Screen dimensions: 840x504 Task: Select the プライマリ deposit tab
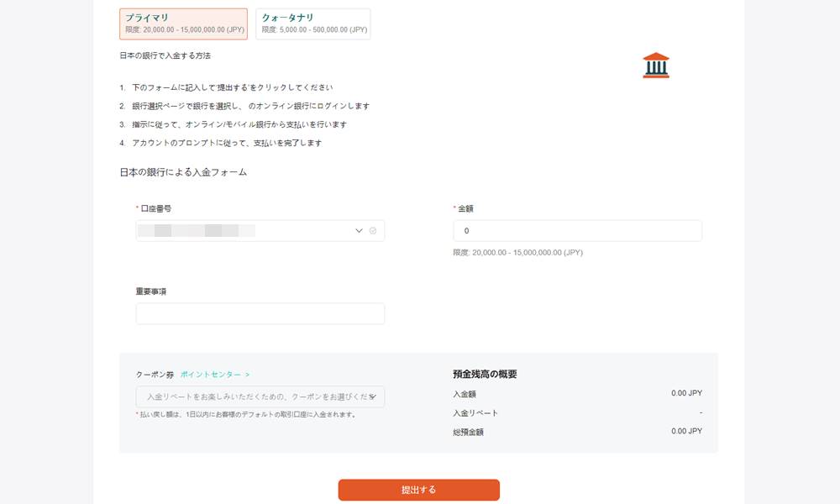pos(182,23)
